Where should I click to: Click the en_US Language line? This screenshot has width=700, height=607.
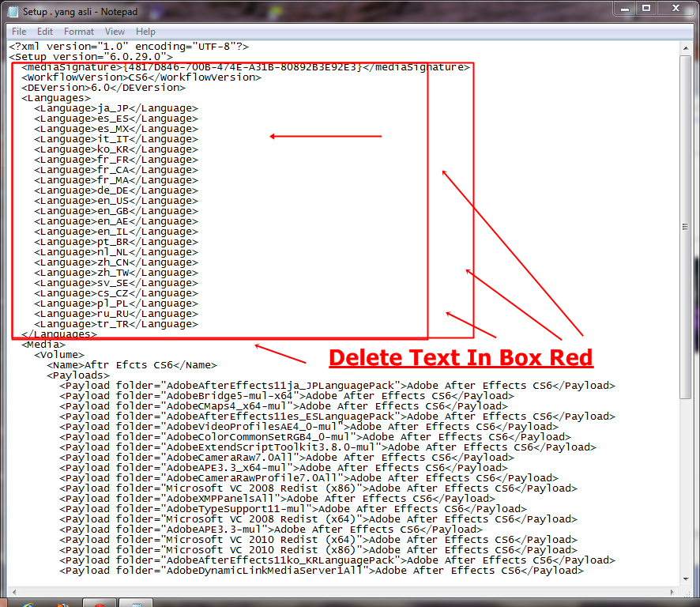[115, 201]
